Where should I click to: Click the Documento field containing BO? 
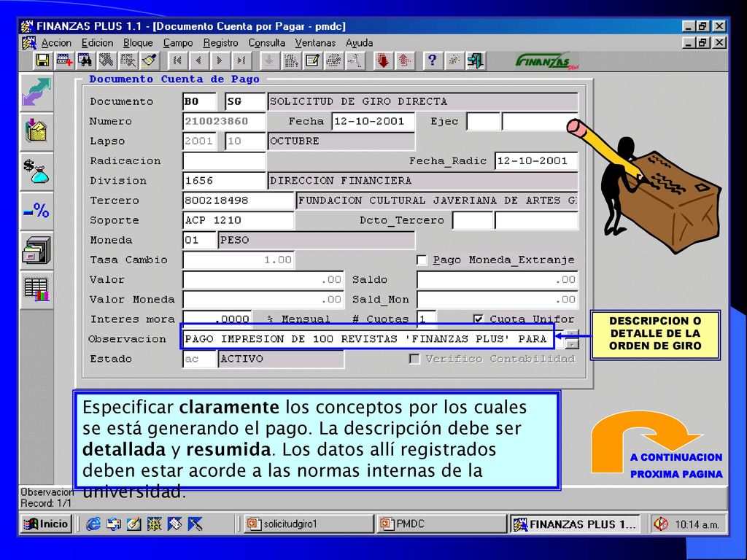pos(199,101)
